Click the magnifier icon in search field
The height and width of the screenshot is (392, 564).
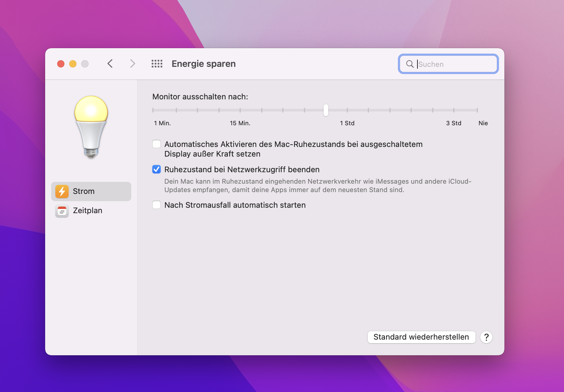click(410, 64)
